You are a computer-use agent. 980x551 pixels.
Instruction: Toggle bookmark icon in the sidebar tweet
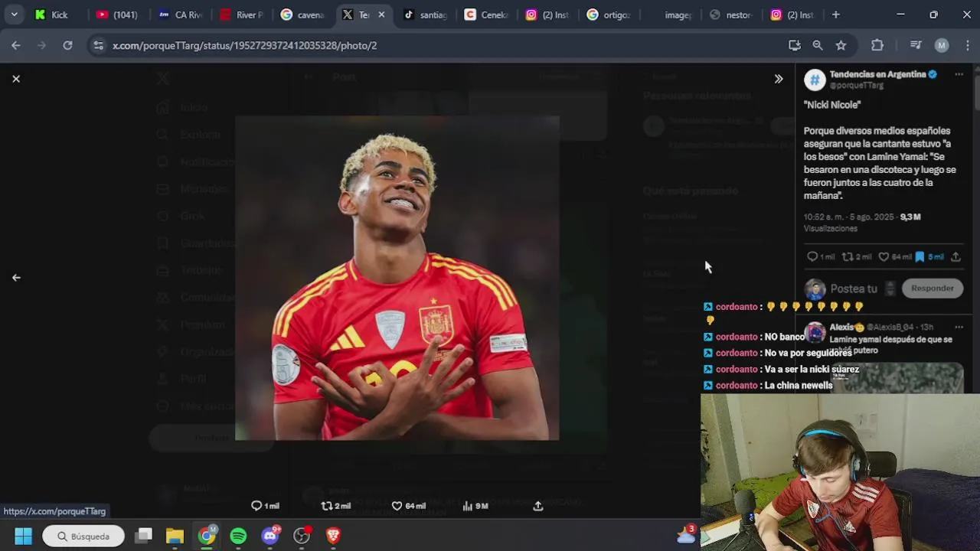pyautogui.click(x=920, y=257)
